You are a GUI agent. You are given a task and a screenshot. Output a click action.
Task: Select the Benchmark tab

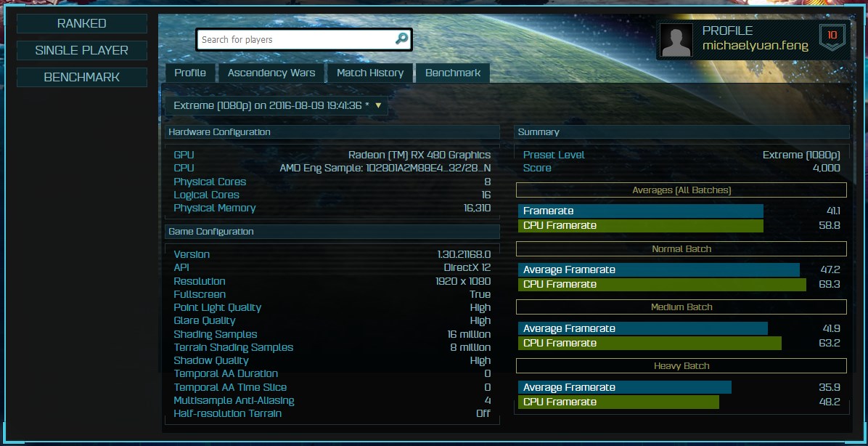click(453, 73)
